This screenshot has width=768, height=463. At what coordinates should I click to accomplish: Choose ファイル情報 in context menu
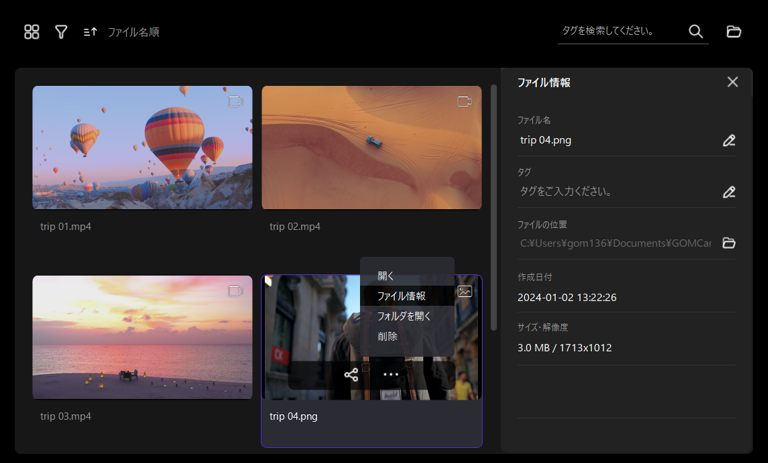tap(401, 296)
